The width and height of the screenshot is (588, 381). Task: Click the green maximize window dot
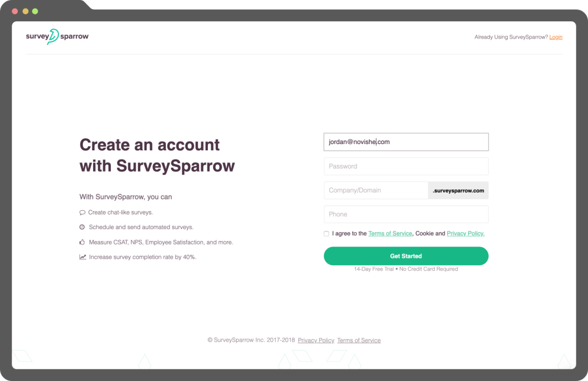pyautogui.click(x=35, y=11)
